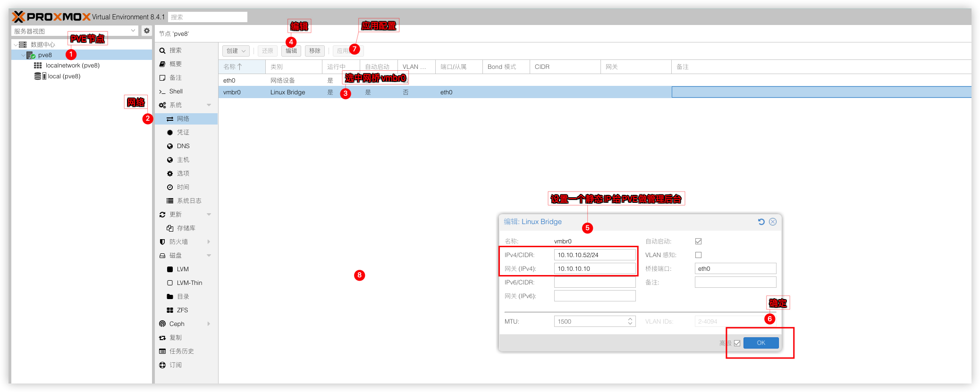Click the bridge ports eth0 field
Viewport: 980px width, 392px height.
(735, 269)
